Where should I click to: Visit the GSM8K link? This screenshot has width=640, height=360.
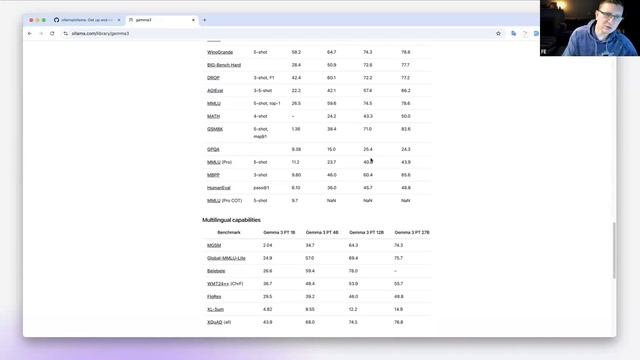tap(215, 129)
